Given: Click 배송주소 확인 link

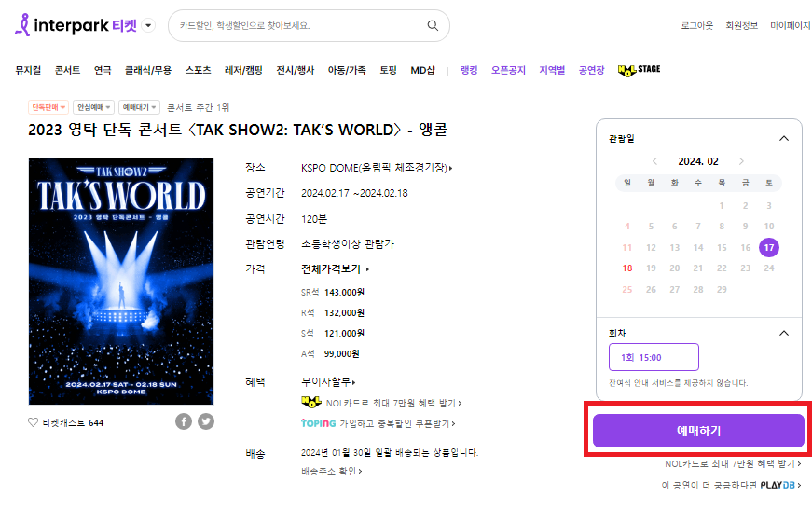Looking at the screenshot, I should pyautogui.click(x=332, y=471).
